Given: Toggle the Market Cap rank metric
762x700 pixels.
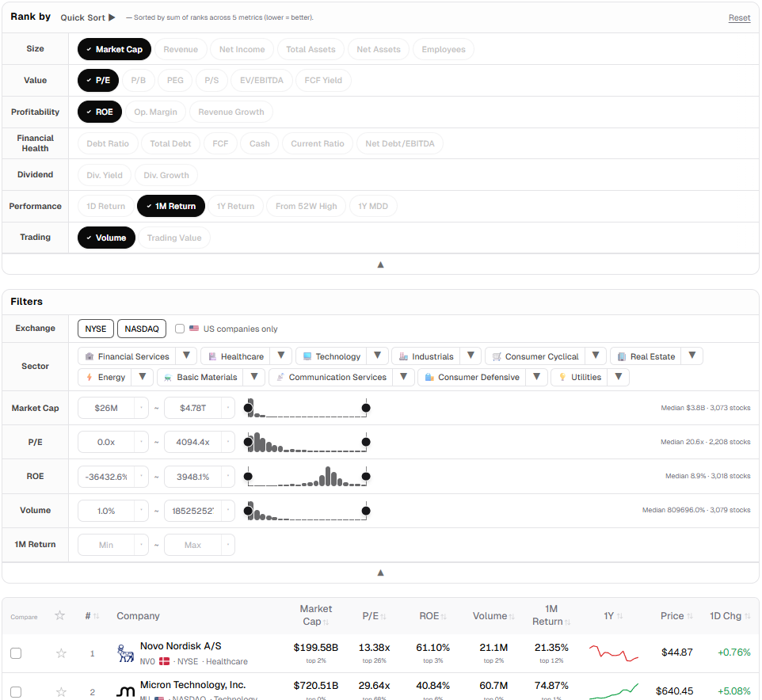Looking at the screenshot, I should point(114,49).
